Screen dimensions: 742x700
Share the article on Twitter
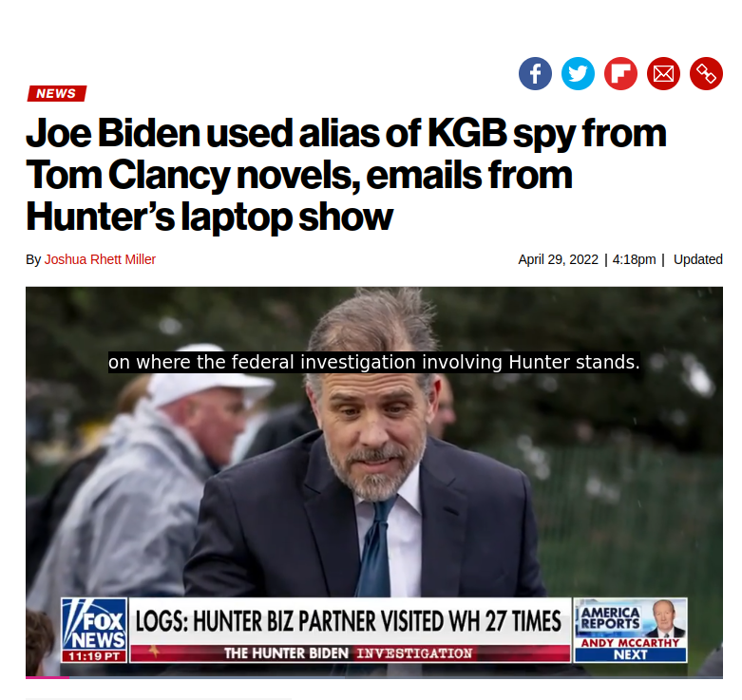(x=578, y=74)
